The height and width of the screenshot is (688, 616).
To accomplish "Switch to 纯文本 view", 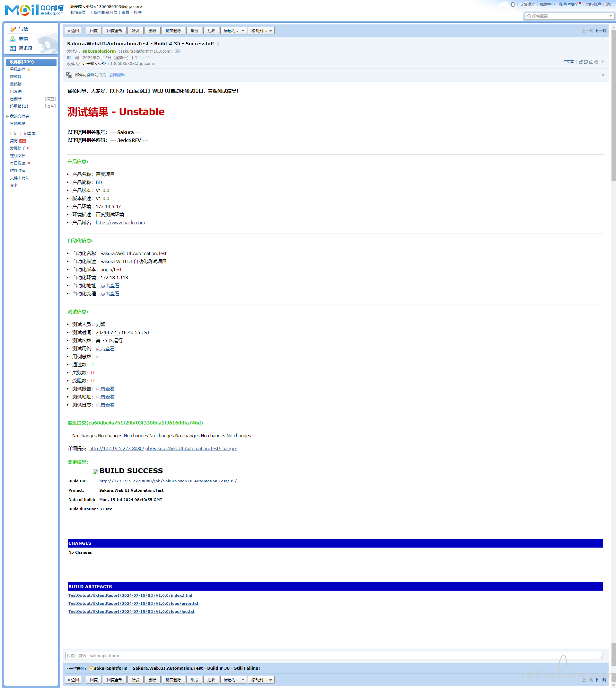I will point(568,62).
